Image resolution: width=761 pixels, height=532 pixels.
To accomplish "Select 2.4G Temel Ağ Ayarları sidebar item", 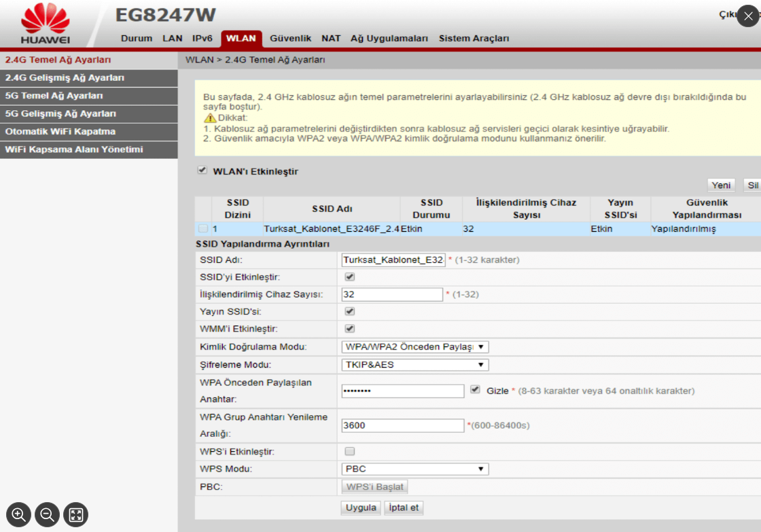I will pyautogui.click(x=89, y=60).
